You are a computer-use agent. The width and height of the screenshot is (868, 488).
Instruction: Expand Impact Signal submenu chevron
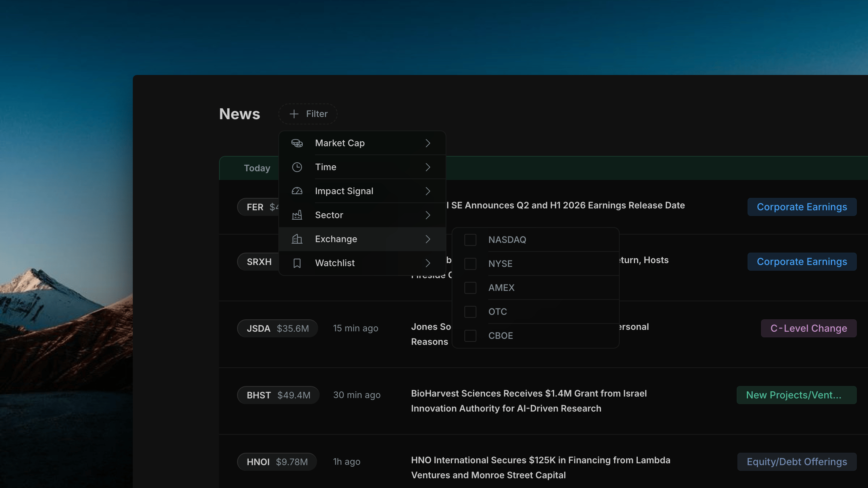point(428,191)
